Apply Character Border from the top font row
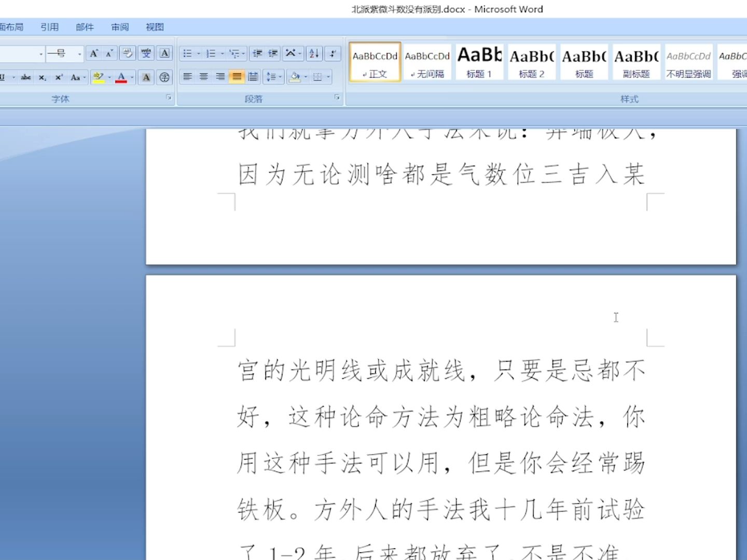Viewport: 747px width, 560px height. tap(164, 53)
